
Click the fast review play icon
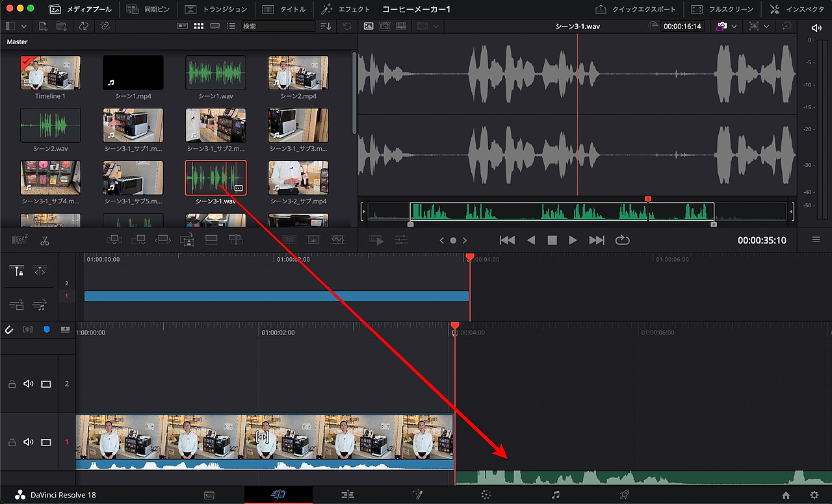coord(378,240)
